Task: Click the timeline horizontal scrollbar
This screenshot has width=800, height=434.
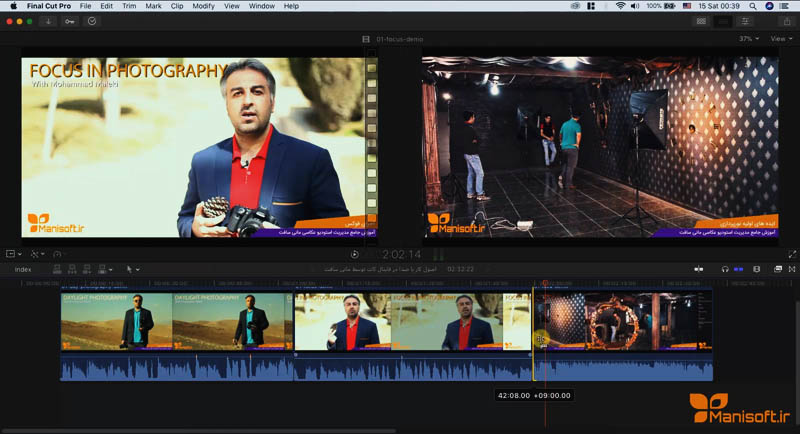Action: click(x=199, y=431)
